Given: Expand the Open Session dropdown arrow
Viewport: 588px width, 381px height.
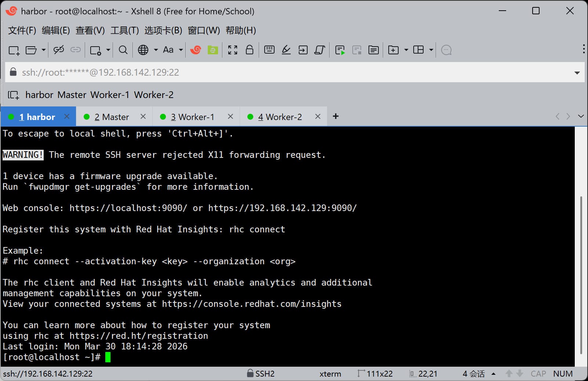Looking at the screenshot, I should click(x=43, y=50).
